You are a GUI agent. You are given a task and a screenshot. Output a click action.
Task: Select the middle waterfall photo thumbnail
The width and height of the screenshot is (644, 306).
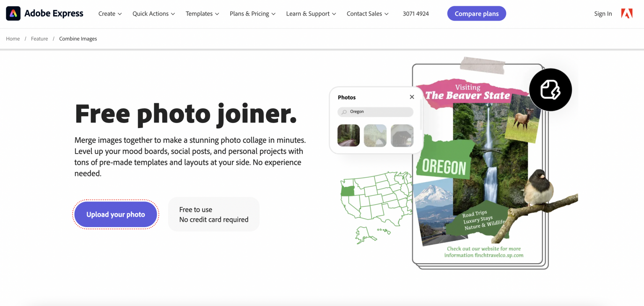click(375, 135)
